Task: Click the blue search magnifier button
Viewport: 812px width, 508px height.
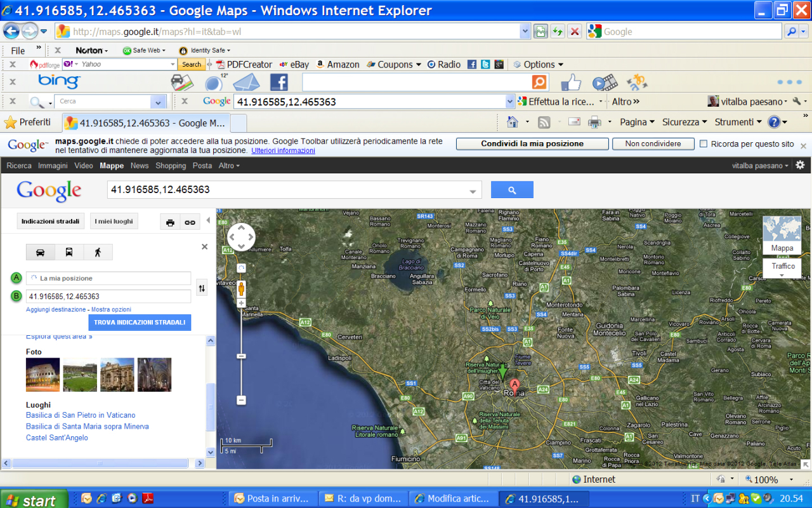Action: [512, 190]
